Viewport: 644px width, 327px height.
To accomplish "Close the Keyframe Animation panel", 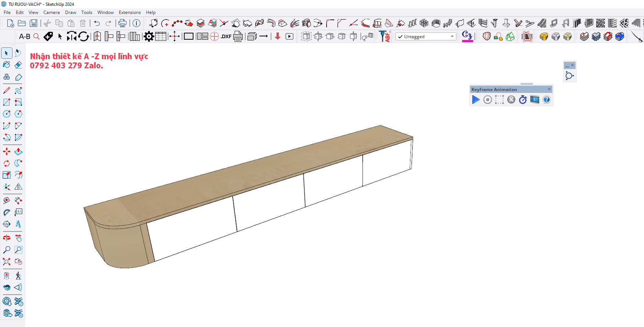I will coord(549,89).
